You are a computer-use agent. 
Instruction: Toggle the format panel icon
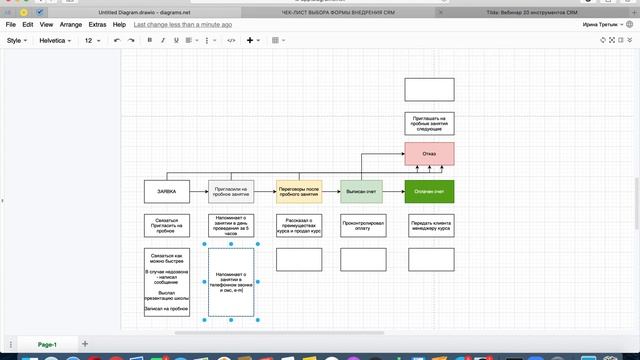tap(621, 40)
